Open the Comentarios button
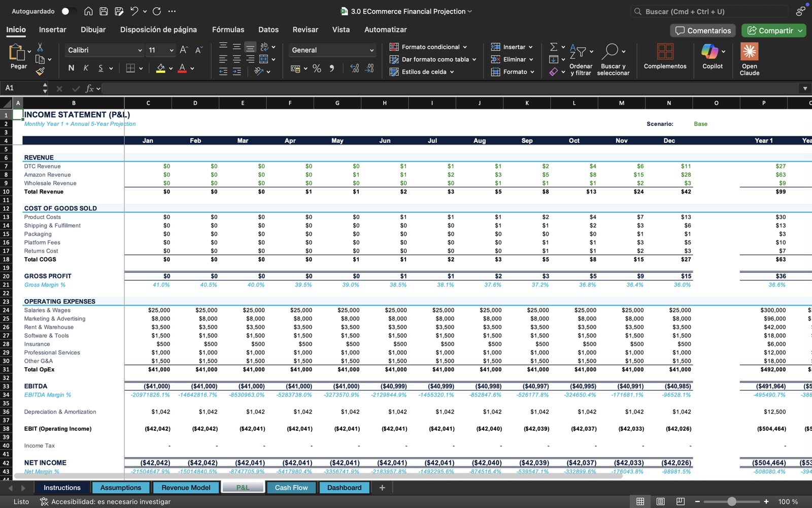The height and width of the screenshot is (508, 812). (x=703, y=30)
